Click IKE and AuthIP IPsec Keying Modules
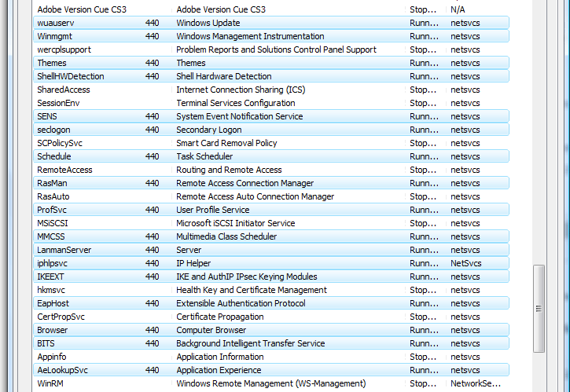The width and height of the screenshot is (570, 392). point(246,277)
